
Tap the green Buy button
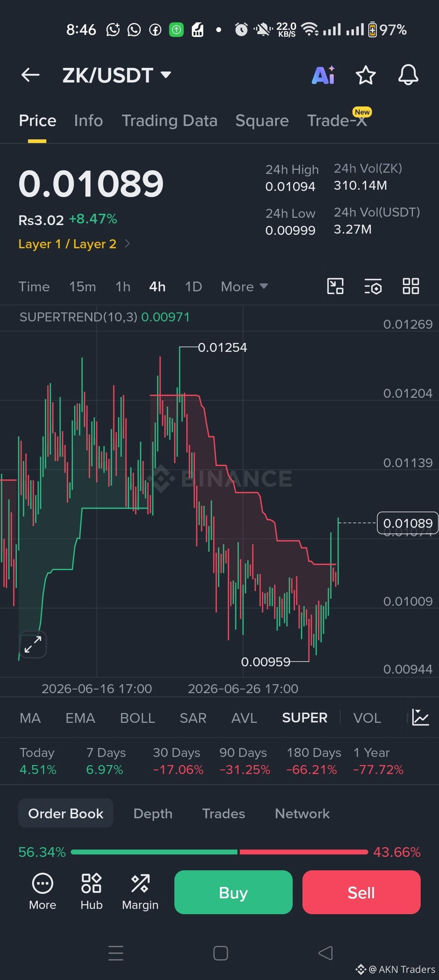233,892
